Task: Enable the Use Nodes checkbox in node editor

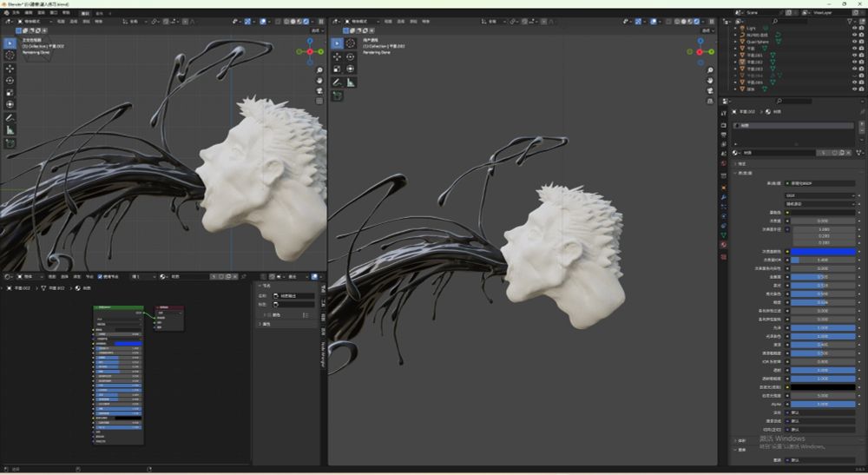Action: tap(101, 276)
